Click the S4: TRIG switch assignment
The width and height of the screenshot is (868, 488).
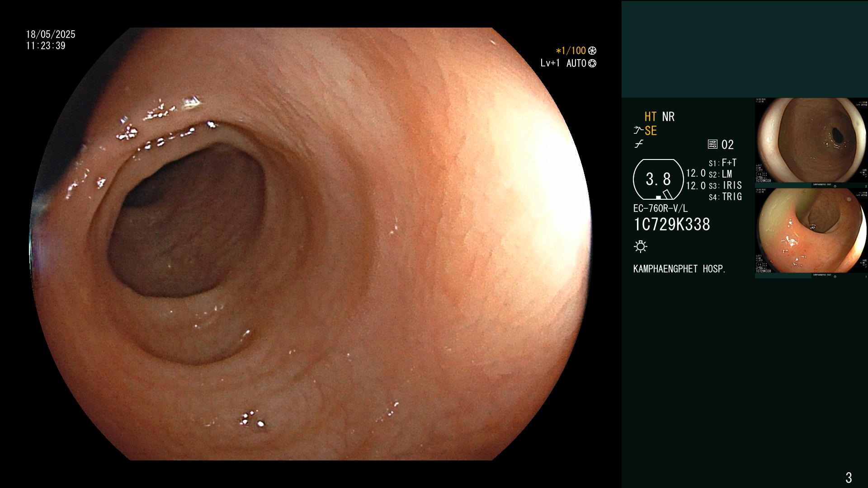[x=726, y=197]
